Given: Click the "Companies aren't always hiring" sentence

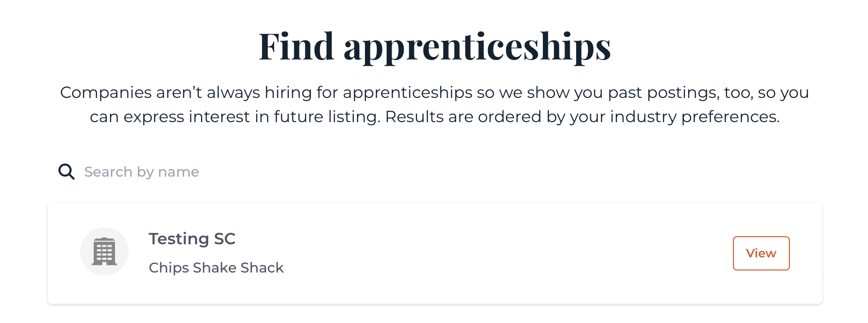Looking at the screenshot, I should click(434, 104).
